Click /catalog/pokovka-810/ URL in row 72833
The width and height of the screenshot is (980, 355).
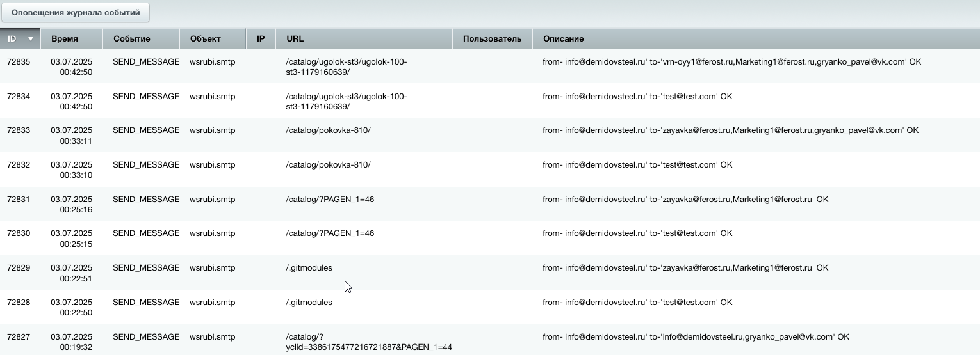click(x=328, y=130)
